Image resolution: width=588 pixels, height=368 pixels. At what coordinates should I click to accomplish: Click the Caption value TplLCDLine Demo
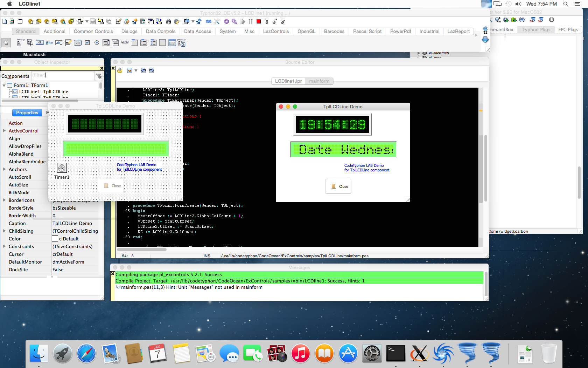click(72, 223)
